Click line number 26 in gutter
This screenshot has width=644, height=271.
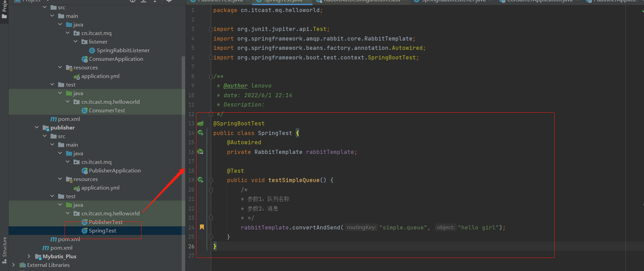tap(191, 246)
